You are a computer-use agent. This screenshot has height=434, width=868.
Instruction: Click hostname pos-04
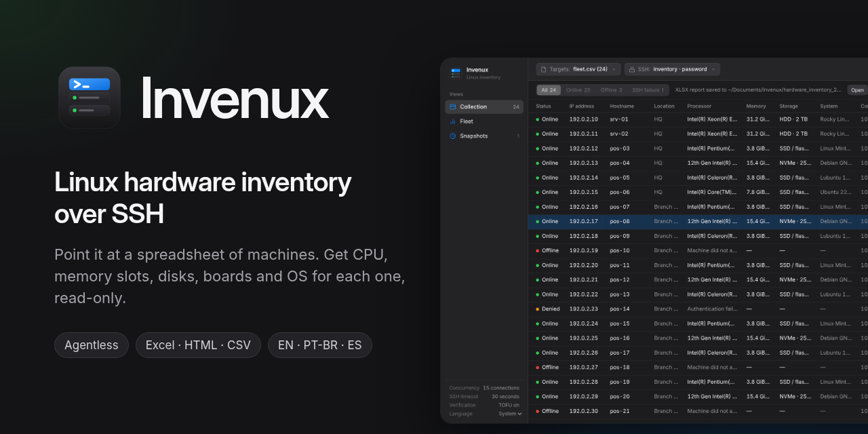click(x=620, y=163)
